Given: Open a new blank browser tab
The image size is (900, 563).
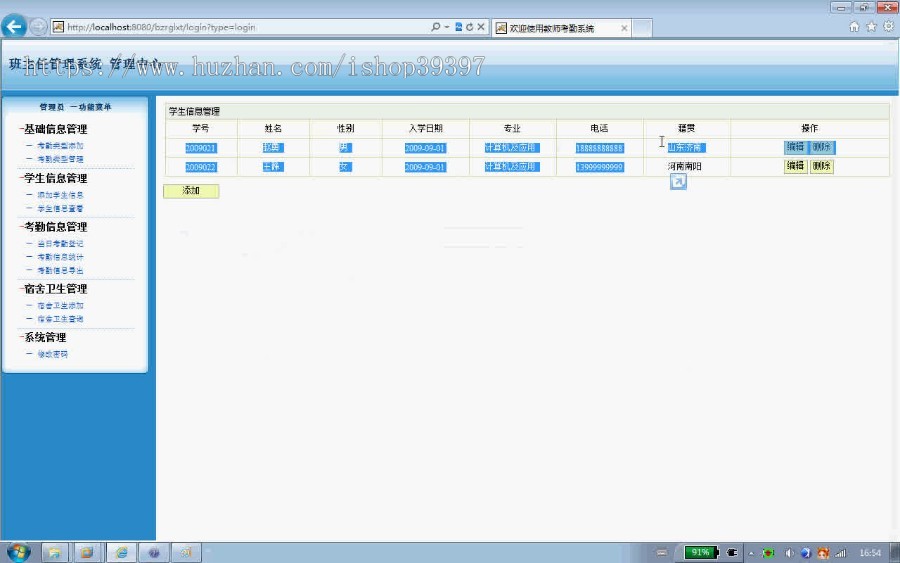Looking at the screenshot, I should point(642,28).
